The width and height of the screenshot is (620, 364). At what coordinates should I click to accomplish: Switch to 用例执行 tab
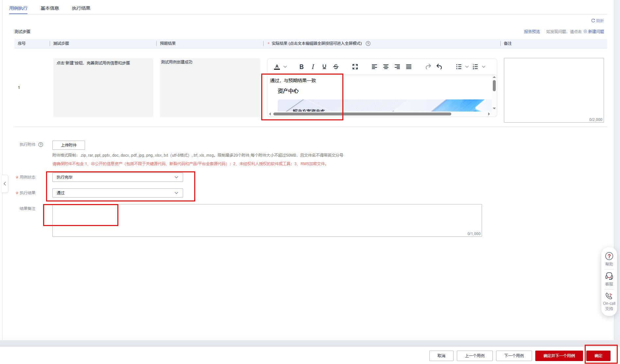18,8
